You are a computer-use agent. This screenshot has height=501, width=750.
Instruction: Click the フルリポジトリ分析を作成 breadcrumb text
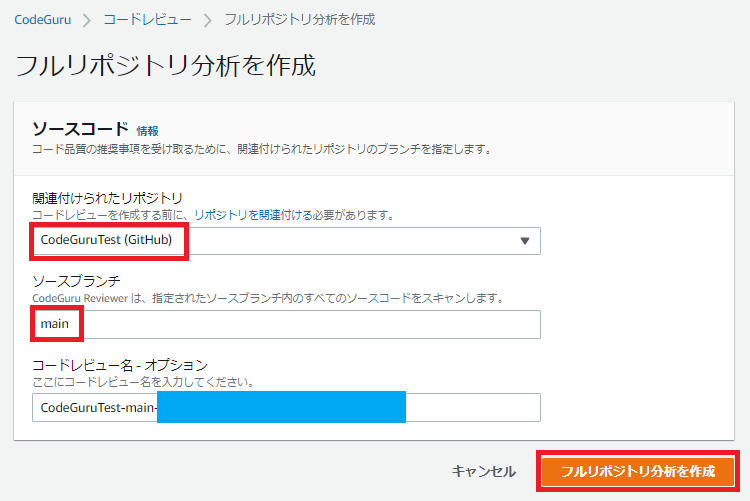tap(300, 20)
